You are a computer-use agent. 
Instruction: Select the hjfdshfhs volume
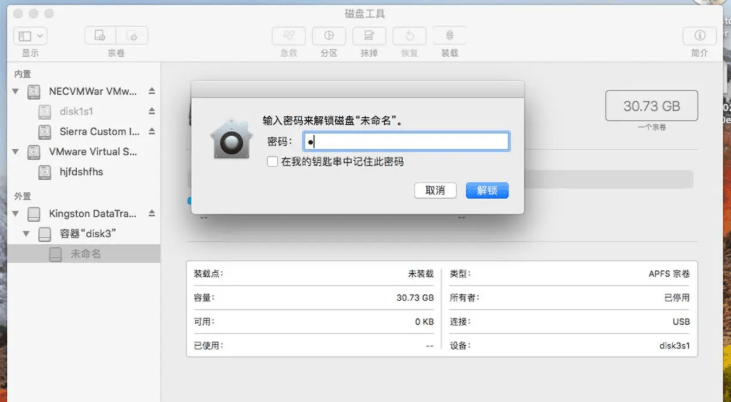point(84,172)
